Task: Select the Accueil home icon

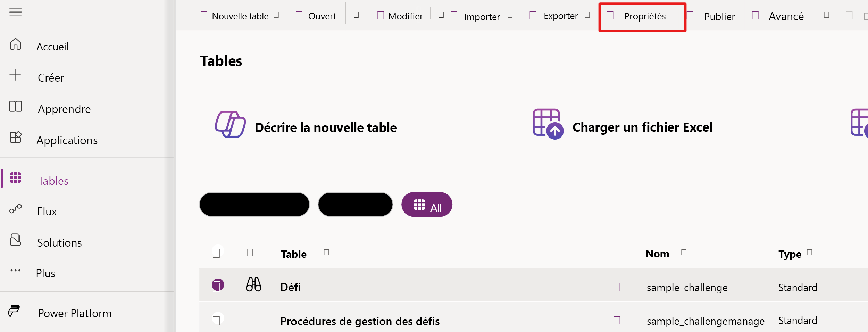Action: pyautogui.click(x=15, y=44)
